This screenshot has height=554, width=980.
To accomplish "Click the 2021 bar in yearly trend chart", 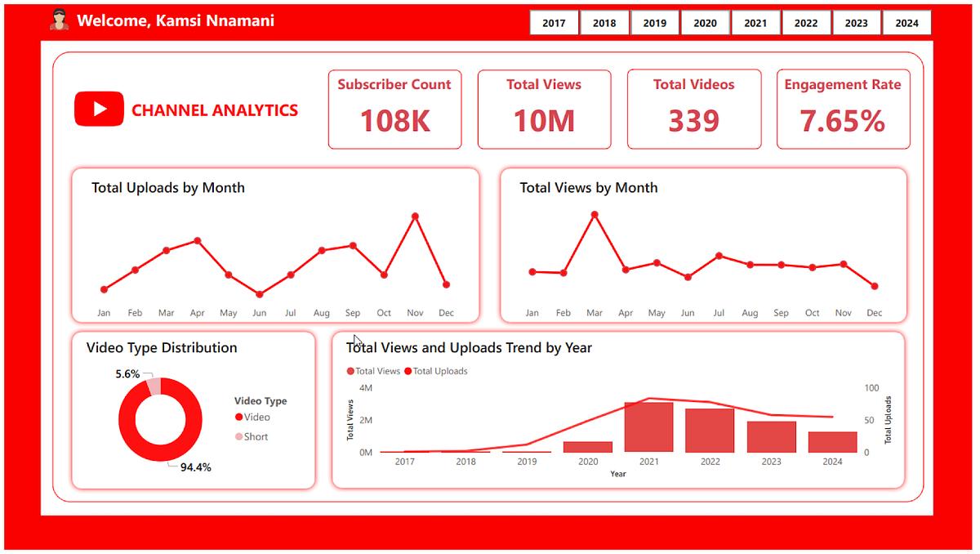I will tap(649, 427).
